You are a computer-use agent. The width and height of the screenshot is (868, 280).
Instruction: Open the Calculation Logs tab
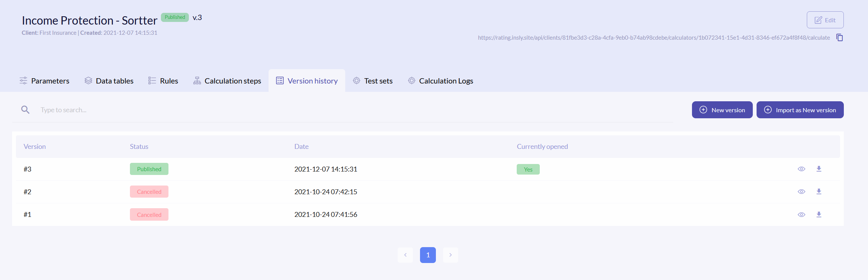(x=441, y=81)
